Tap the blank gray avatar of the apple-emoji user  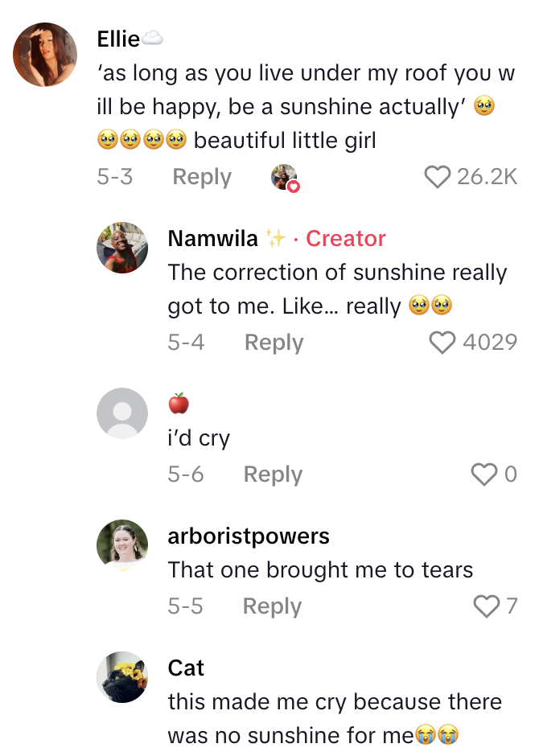[x=122, y=413]
